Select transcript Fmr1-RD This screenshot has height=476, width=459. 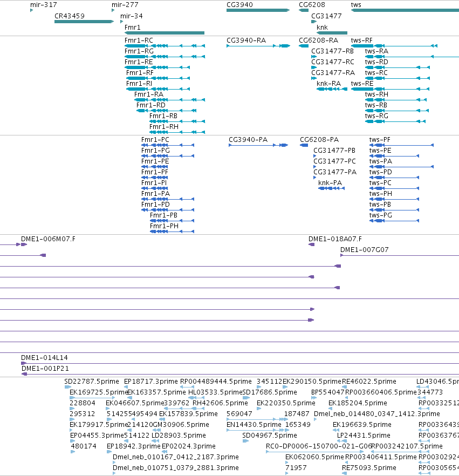166,111
